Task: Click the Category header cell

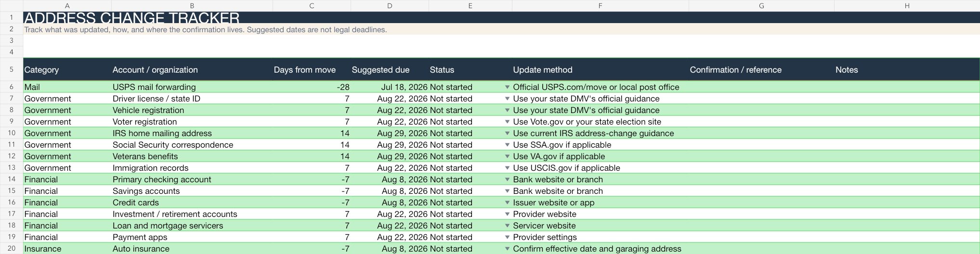Action: tap(67, 70)
